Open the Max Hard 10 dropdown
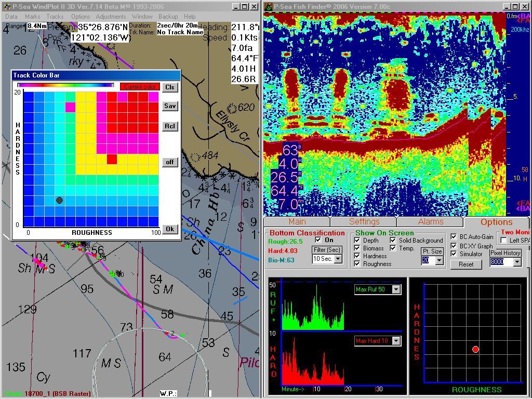The image size is (532, 399). pyautogui.click(x=396, y=341)
